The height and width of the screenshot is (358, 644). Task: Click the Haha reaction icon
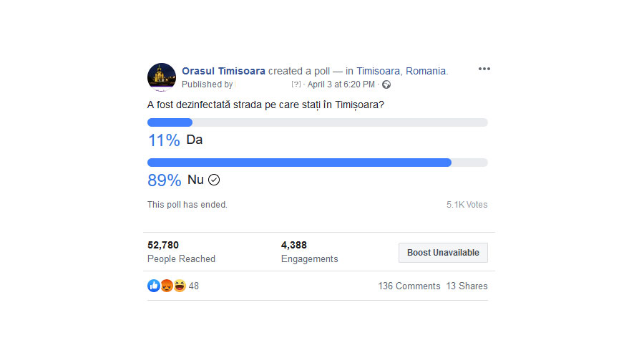pos(179,286)
